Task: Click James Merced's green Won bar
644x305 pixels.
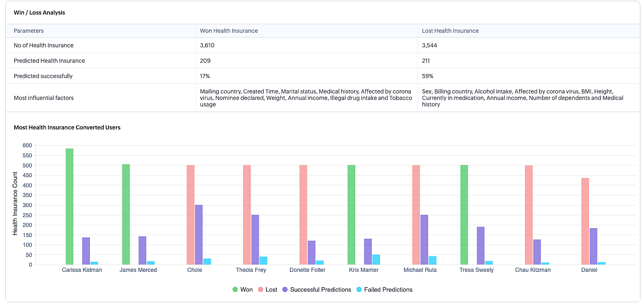Action: [126, 214]
